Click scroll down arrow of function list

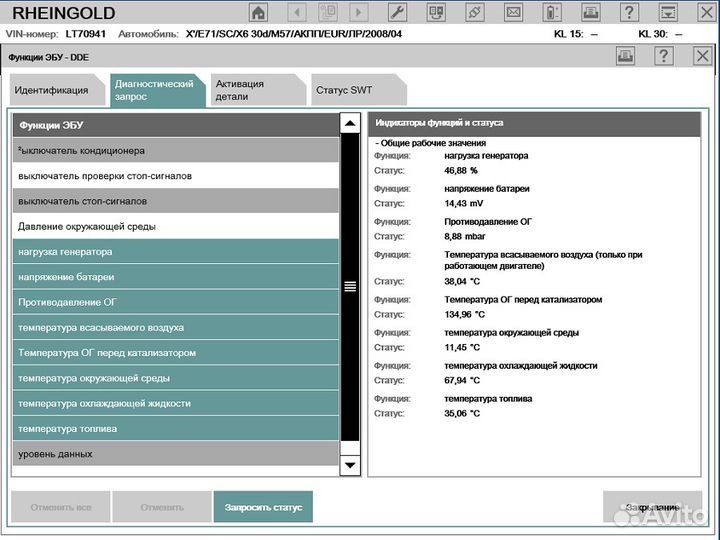click(x=350, y=465)
